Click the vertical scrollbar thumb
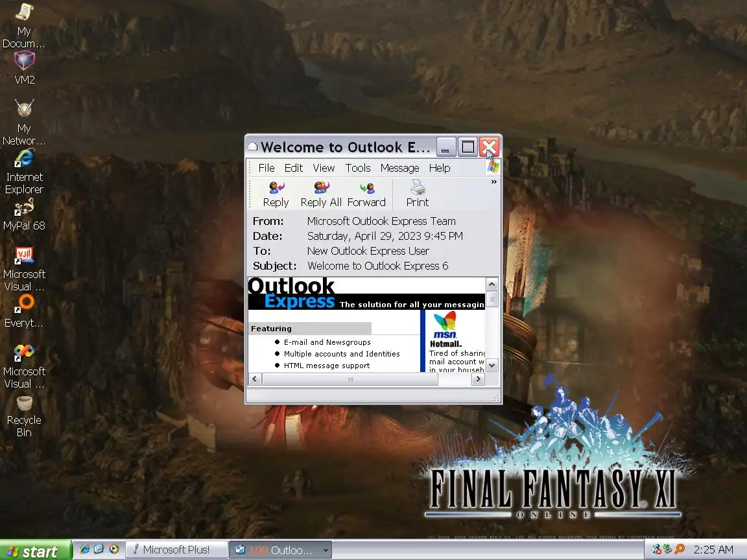This screenshot has height=560, width=747. 492,299
